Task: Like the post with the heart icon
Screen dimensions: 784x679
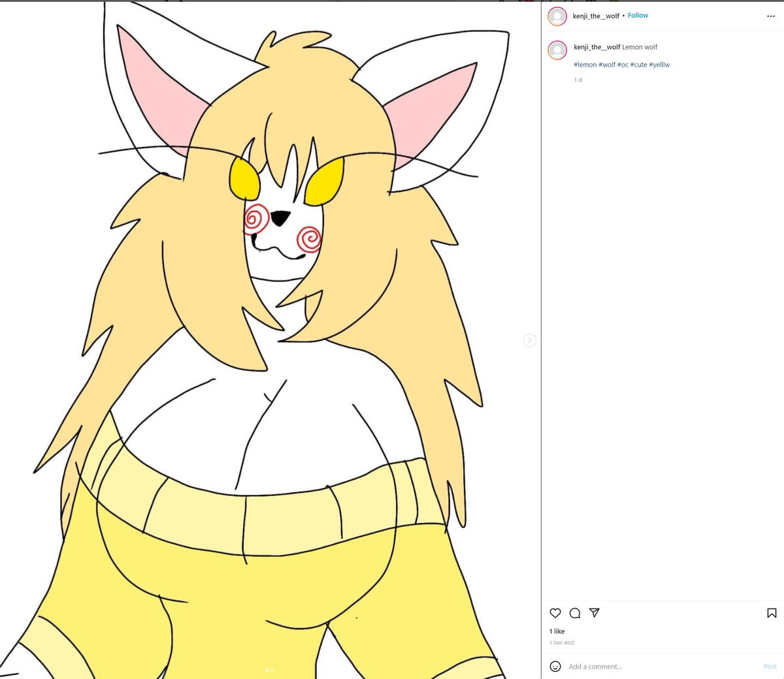Action: [555, 613]
